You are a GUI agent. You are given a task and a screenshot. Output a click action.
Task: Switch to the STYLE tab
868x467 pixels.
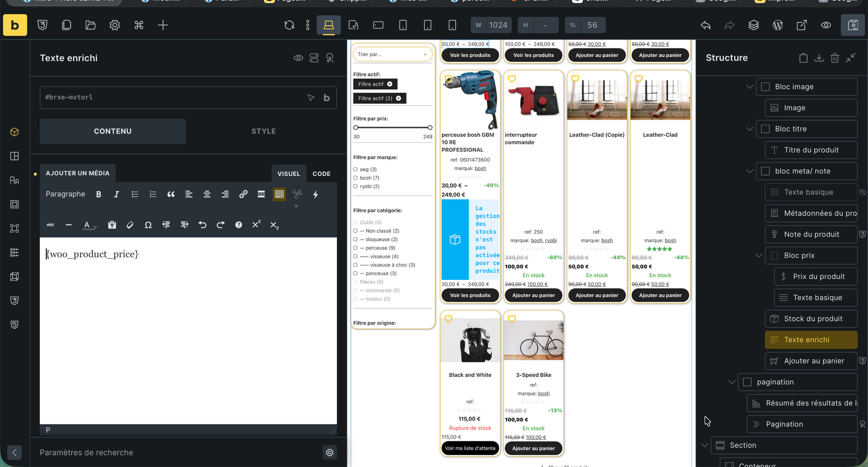click(x=263, y=132)
